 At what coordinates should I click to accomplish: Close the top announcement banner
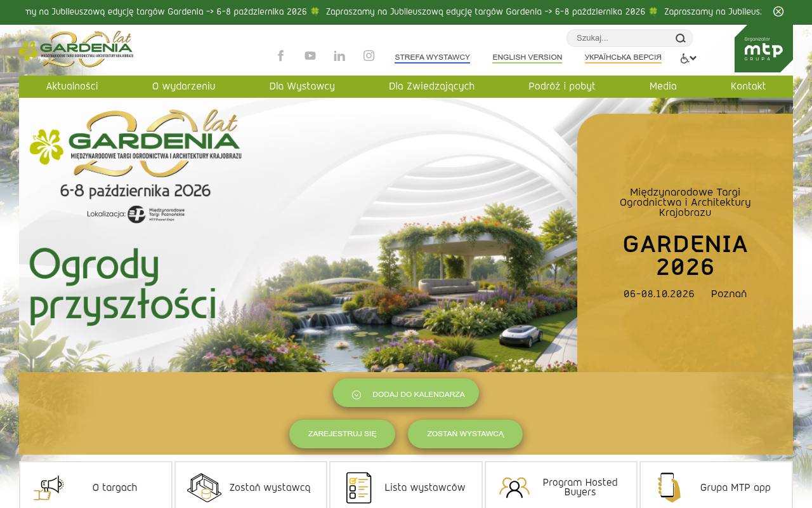pyautogui.click(x=778, y=11)
